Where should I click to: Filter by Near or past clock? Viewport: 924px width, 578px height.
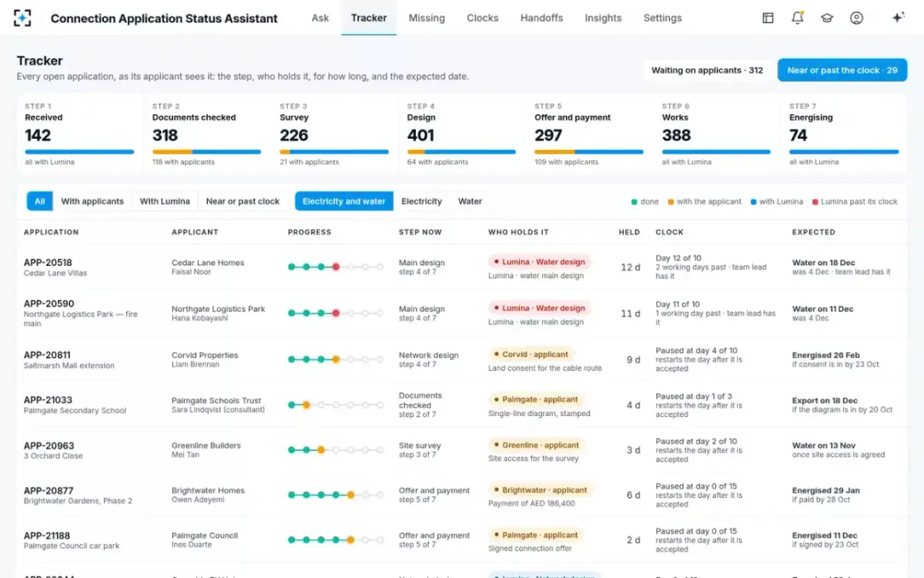tap(243, 201)
